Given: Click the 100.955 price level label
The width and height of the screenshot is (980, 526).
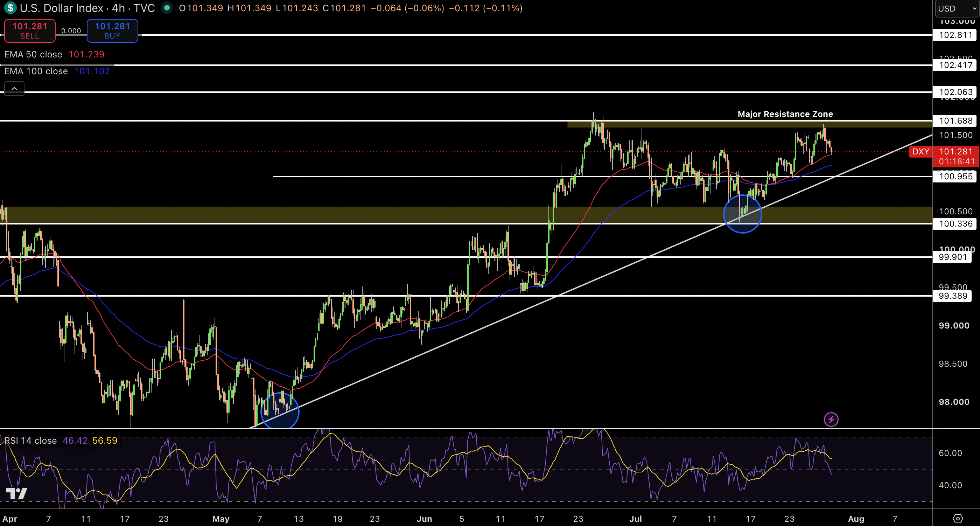Looking at the screenshot, I should [x=955, y=176].
